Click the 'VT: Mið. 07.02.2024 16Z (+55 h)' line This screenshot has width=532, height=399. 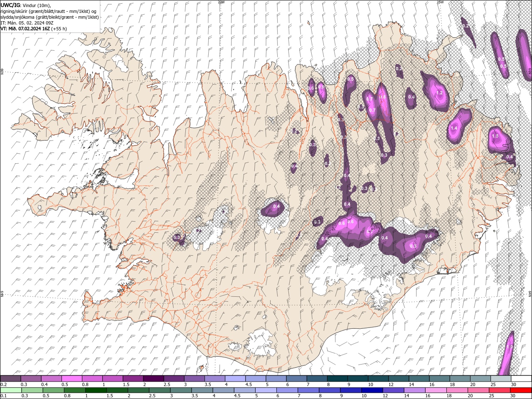point(34,29)
